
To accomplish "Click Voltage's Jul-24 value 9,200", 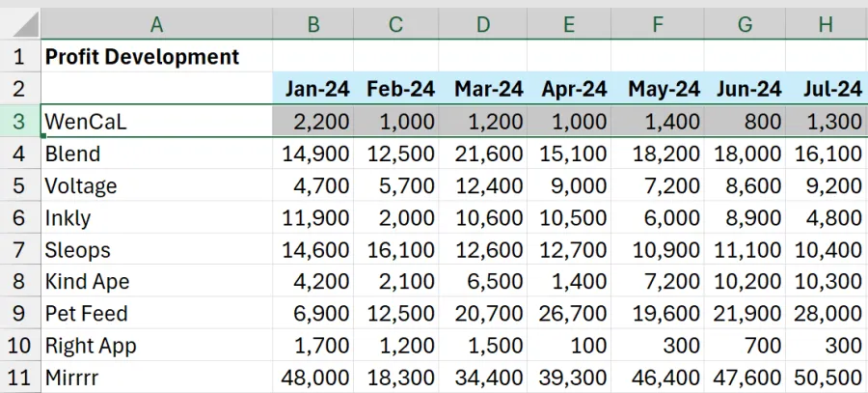I will point(827,185).
